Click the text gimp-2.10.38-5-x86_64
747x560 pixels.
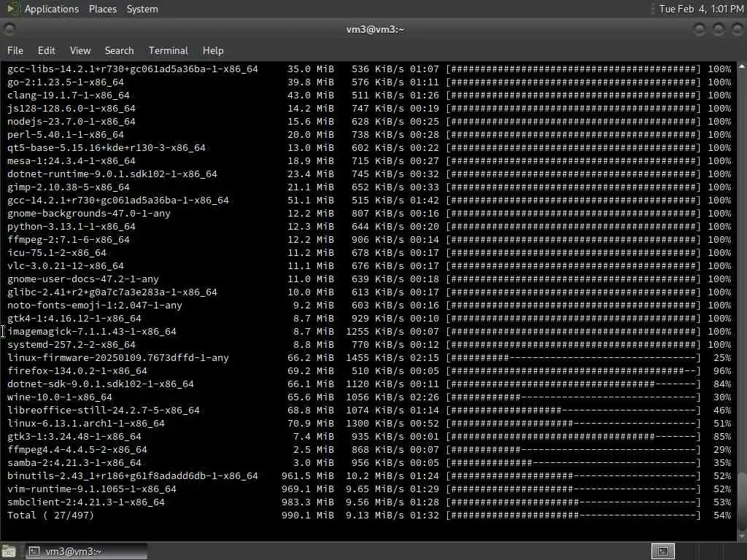[x=68, y=187]
